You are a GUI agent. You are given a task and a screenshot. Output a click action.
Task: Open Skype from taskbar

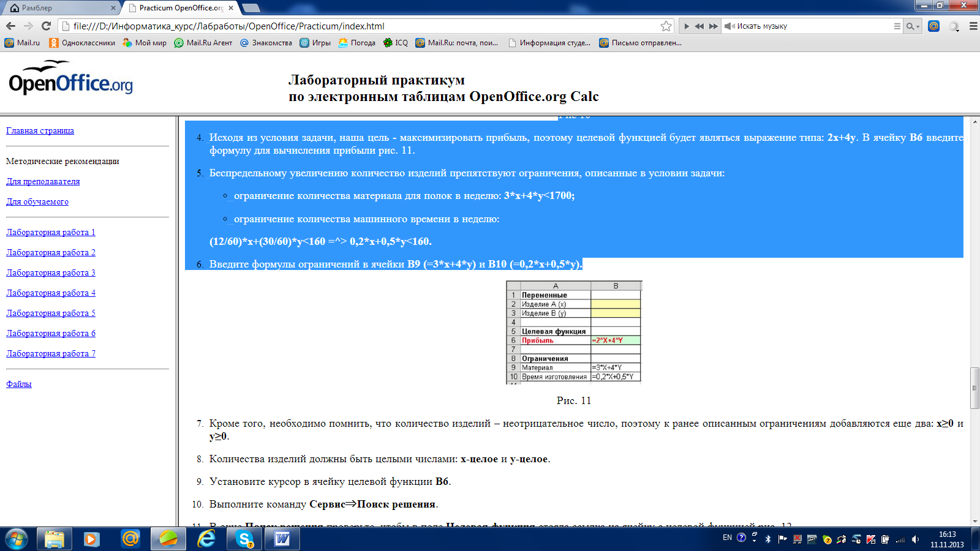point(244,539)
